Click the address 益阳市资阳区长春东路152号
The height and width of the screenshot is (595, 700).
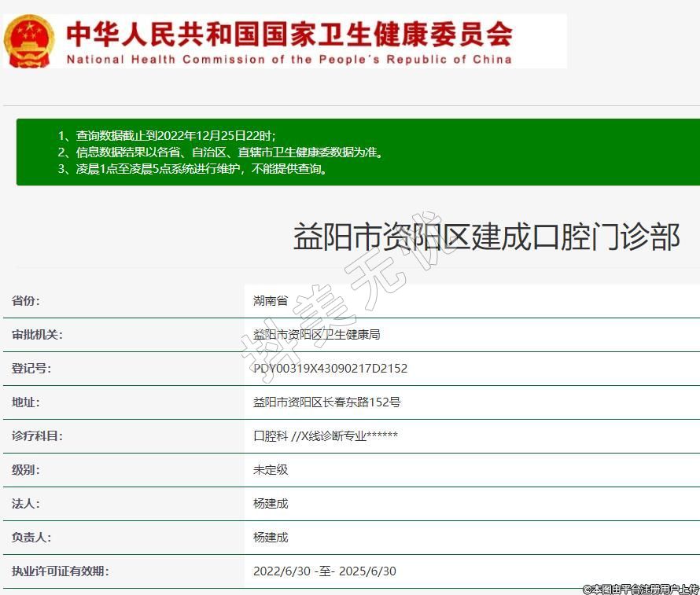327,402
